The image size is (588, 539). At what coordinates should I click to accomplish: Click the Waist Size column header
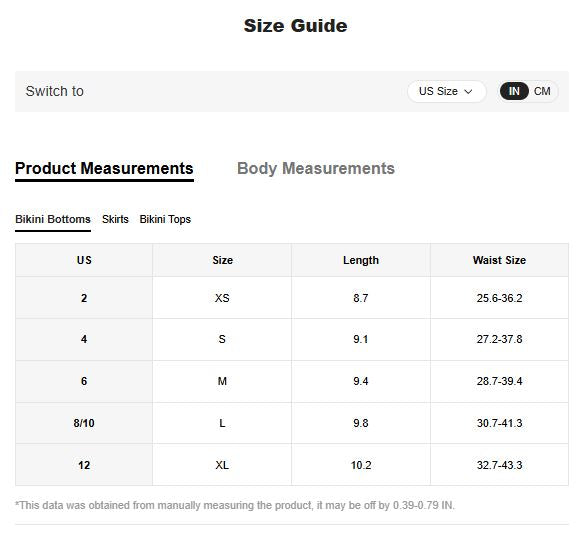point(499,260)
